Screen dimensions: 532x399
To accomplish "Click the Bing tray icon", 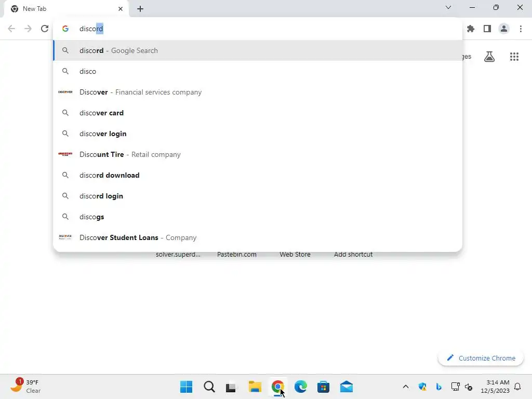I will (x=438, y=387).
